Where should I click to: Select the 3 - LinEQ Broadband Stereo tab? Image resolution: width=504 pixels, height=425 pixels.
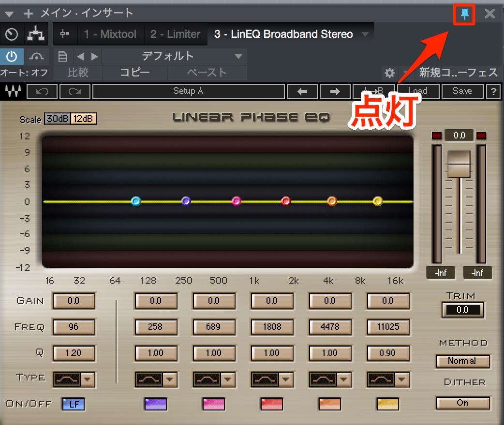click(283, 34)
